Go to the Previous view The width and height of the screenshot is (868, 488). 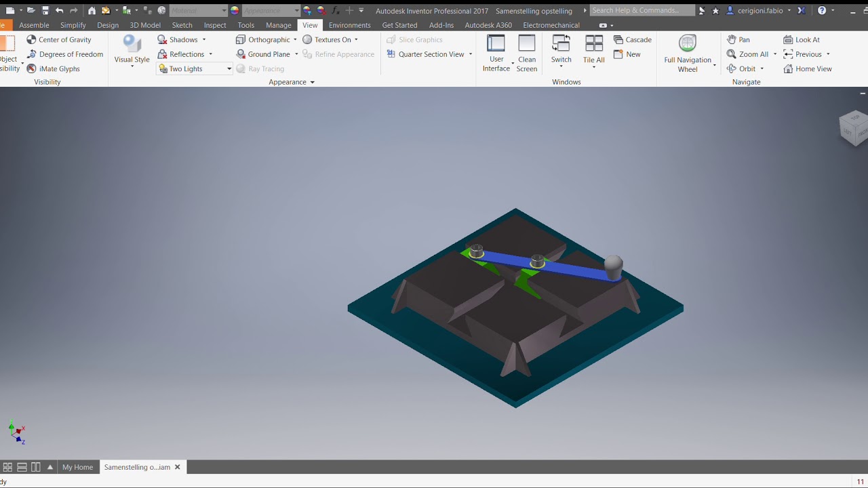click(802, 54)
